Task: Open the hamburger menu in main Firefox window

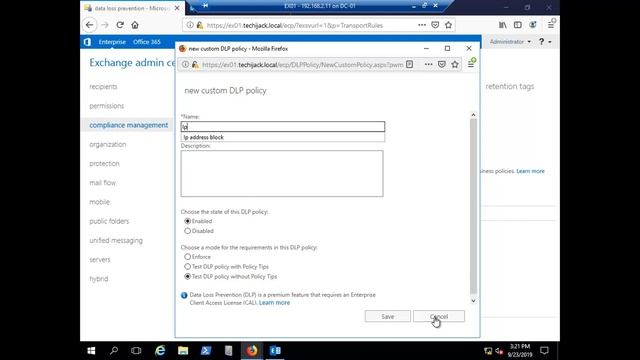Action: click(551, 25)
